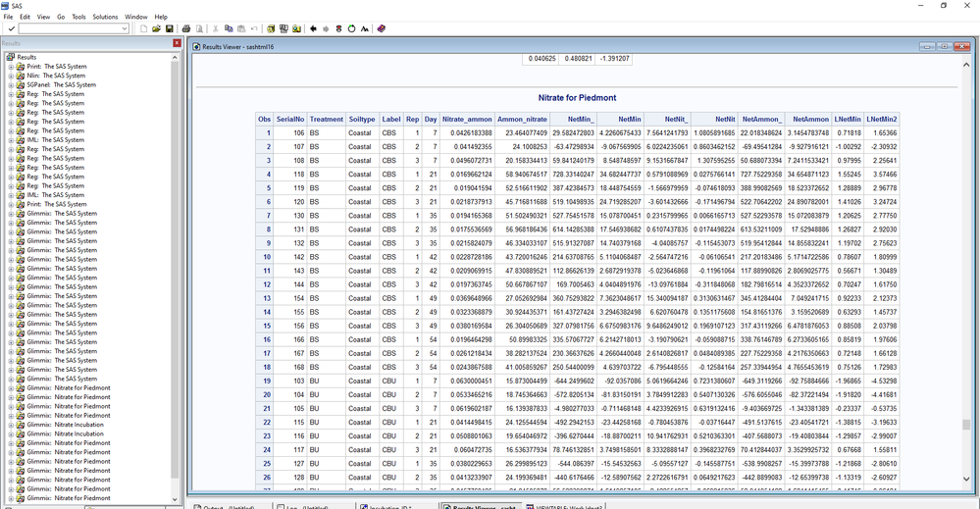Image resolution: width=980 pixels, height=509 pixels.
Task: Save using the floppy disk icon
Action: (169, 29)
